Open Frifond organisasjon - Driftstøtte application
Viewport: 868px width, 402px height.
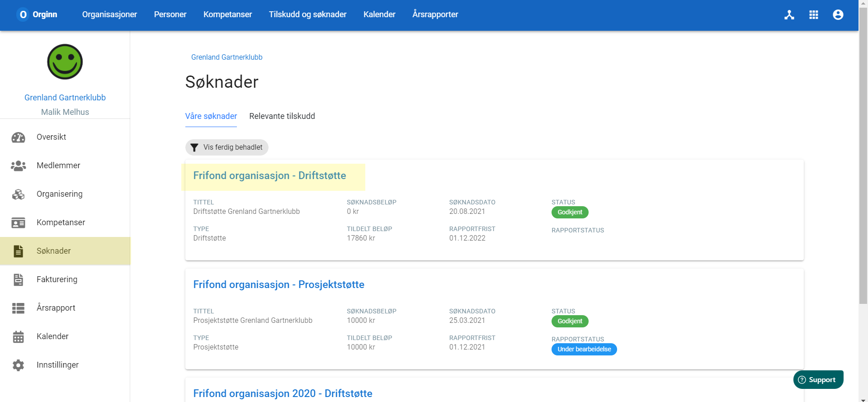(270, 175)
